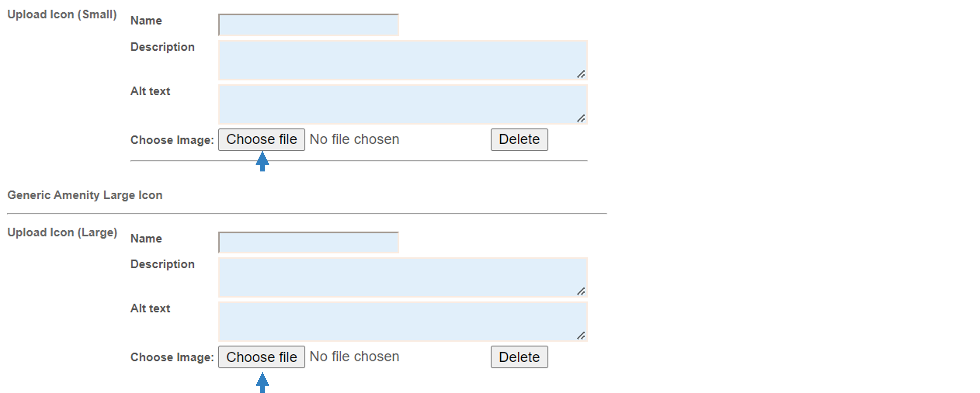Click No file chosen text for small icon
The image size is (980, 393).
pyautogui.click(x=354, y=139)
